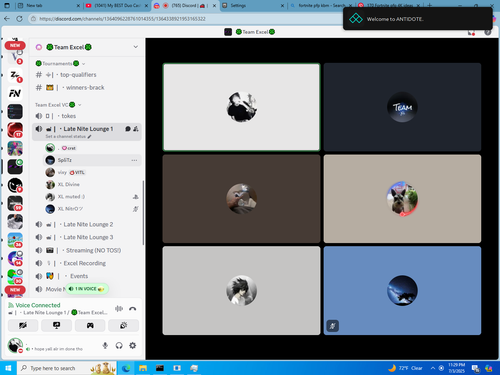Toggle camera on in voice panel
The height and width of the screenshot is (375, 500).
(23, 325)
